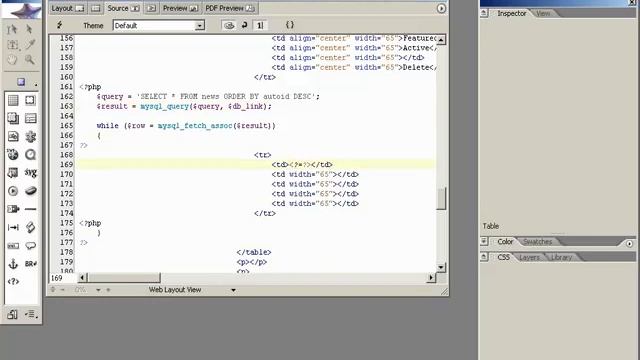This screenshot has height=360, width=640.
Task: Insert the Flash SWF object
Action: 13,155
